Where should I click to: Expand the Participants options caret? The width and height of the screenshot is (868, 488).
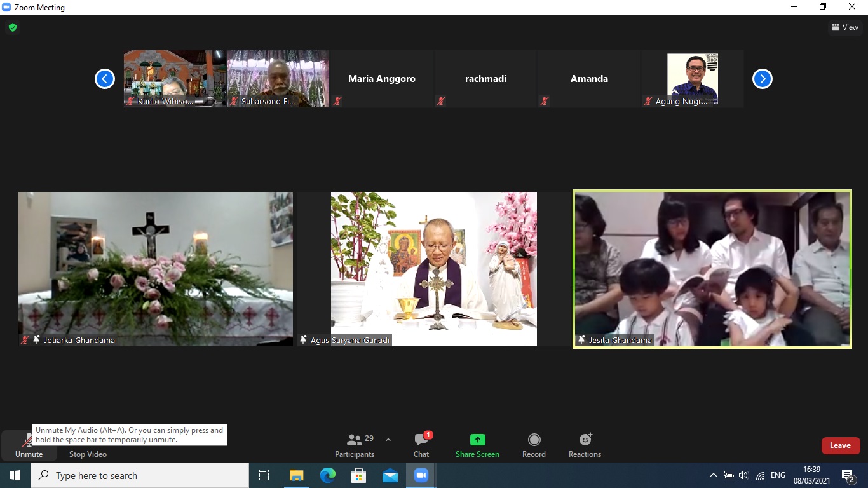click(388, 440)
